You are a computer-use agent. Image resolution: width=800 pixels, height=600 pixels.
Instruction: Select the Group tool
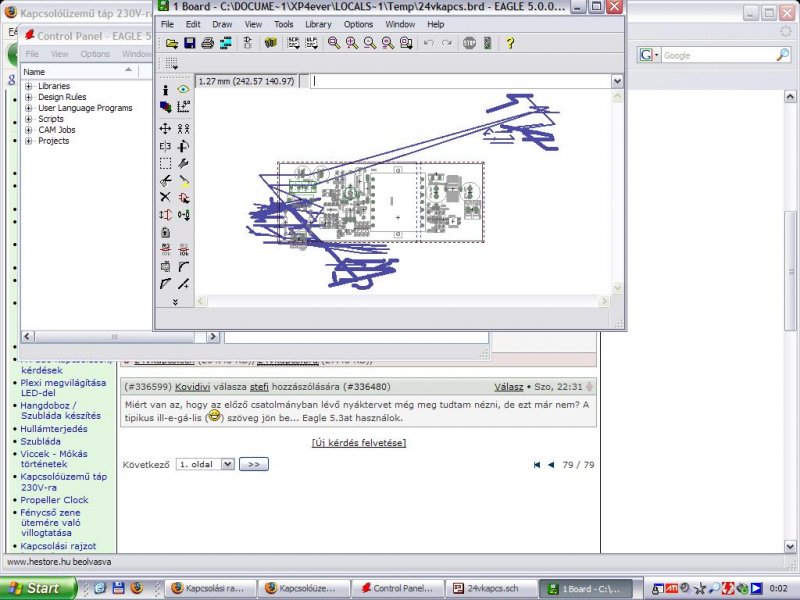click(x=165, y=163)
